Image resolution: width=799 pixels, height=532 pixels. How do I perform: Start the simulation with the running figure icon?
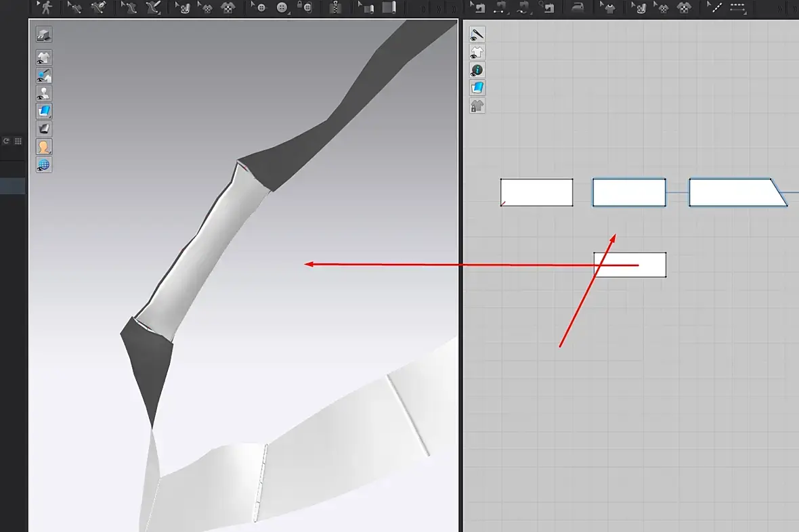(46, 7)
